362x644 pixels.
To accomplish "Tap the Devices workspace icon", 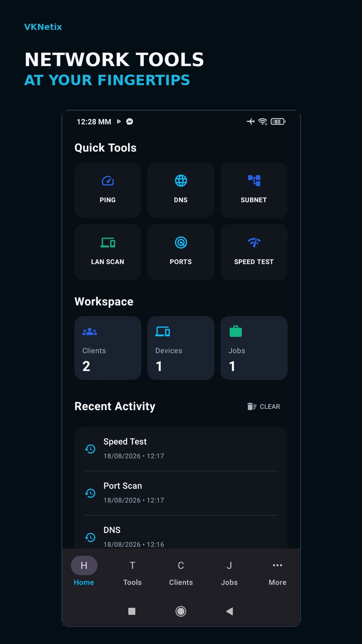I will [x=163, y=331].
